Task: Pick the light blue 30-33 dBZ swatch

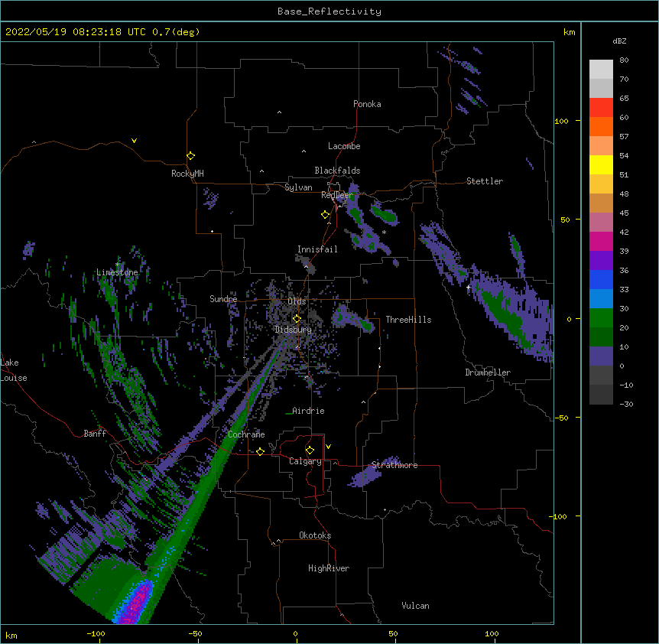Action: pyautogui.click(x=601, y=298)
